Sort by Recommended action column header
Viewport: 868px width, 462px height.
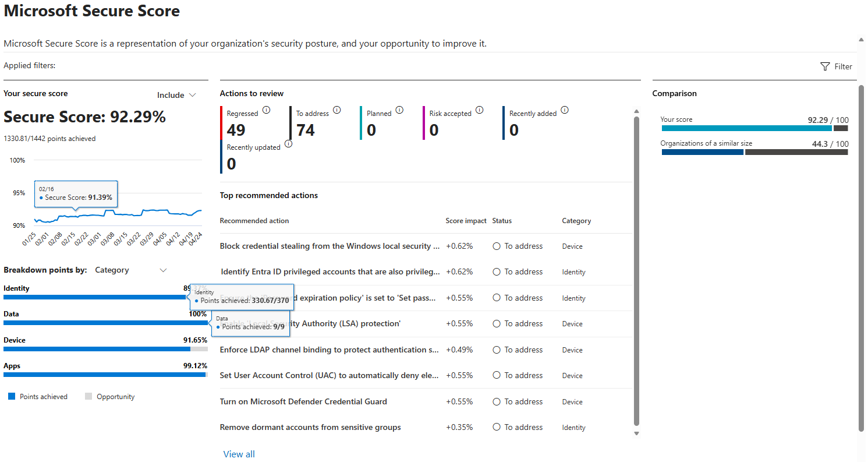254,221
